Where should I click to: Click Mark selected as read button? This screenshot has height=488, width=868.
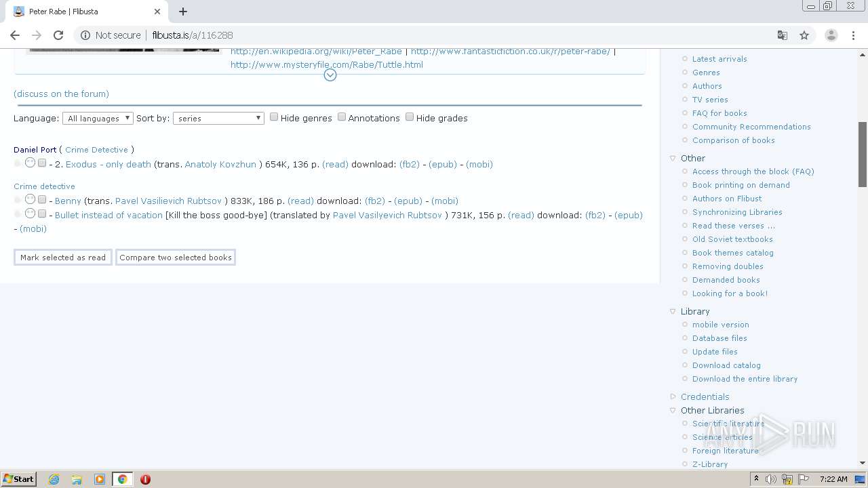click(x=63, y=258)
